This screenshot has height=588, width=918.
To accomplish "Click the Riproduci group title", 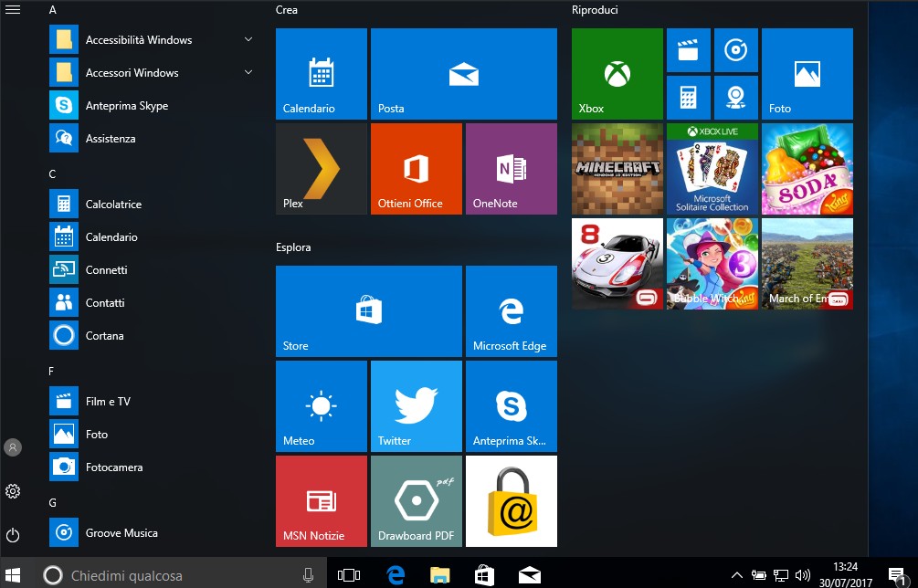I will (x=595, y=10).
